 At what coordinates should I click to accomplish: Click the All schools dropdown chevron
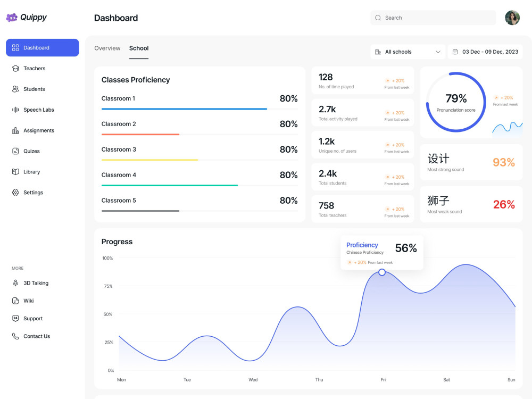pyautogui.click(x=438, y=52)
